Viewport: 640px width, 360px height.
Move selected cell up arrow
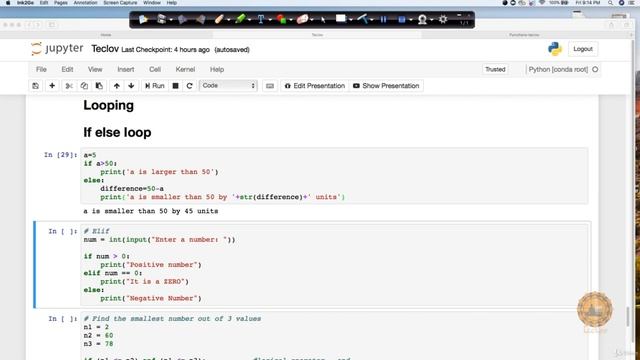[x=117, y=86]
